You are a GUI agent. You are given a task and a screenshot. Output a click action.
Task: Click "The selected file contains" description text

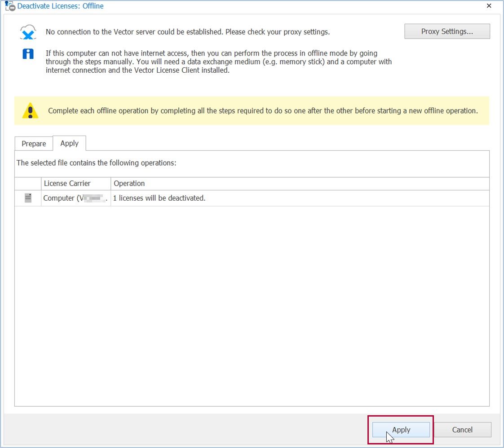tap(96, 163)
